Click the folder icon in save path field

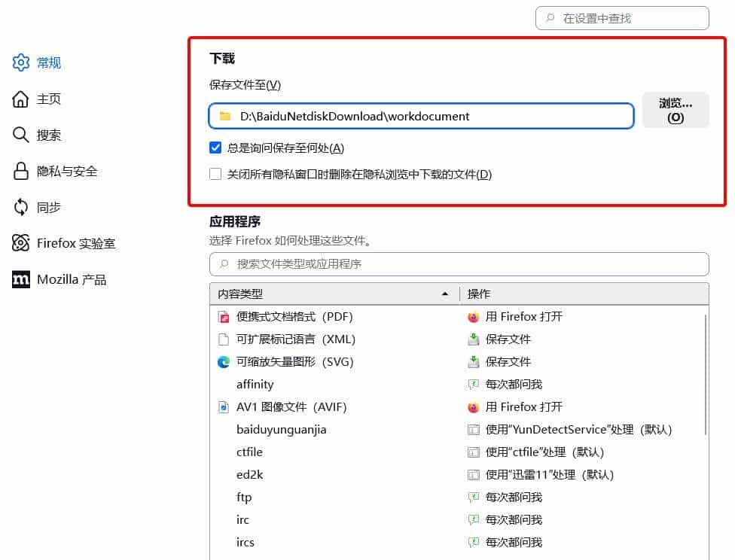pos(222,116)
